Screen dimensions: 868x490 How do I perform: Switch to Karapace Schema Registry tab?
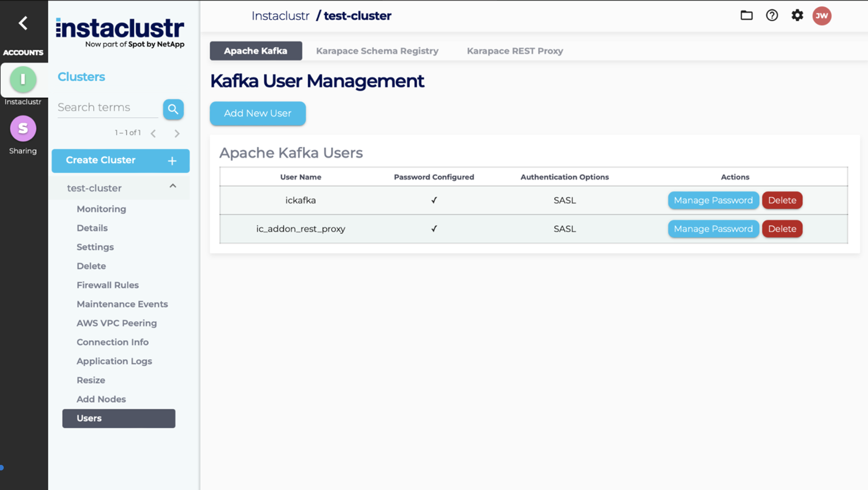tap(377, 51)
